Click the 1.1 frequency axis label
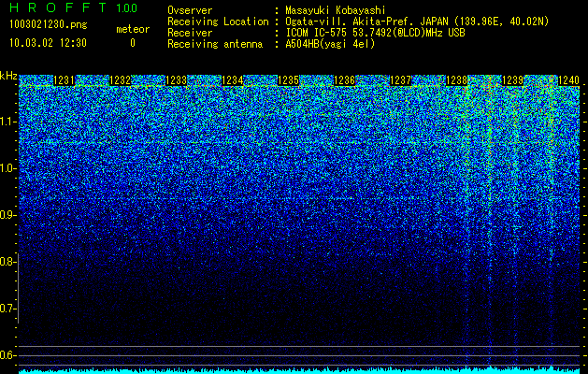The image size is (588, 374). [x=7, y=122]
